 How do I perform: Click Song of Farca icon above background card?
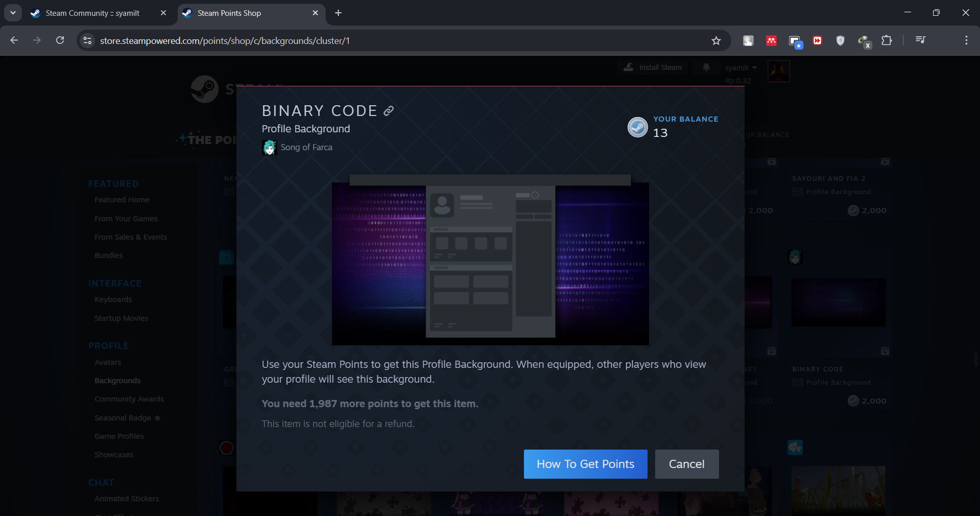795,257
